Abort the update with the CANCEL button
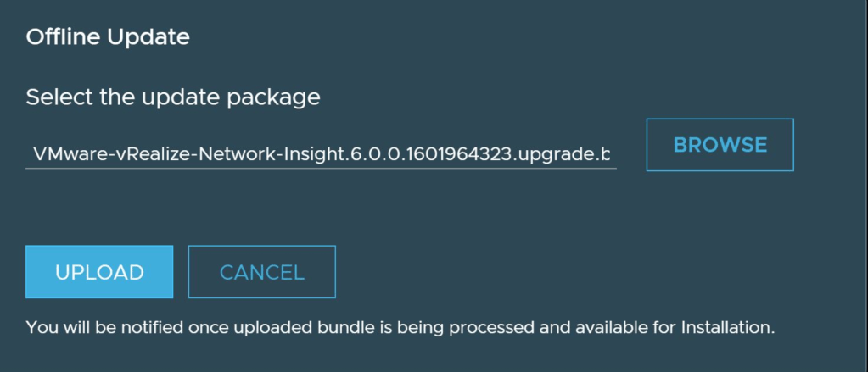The image size is (868, 372). 261,272
